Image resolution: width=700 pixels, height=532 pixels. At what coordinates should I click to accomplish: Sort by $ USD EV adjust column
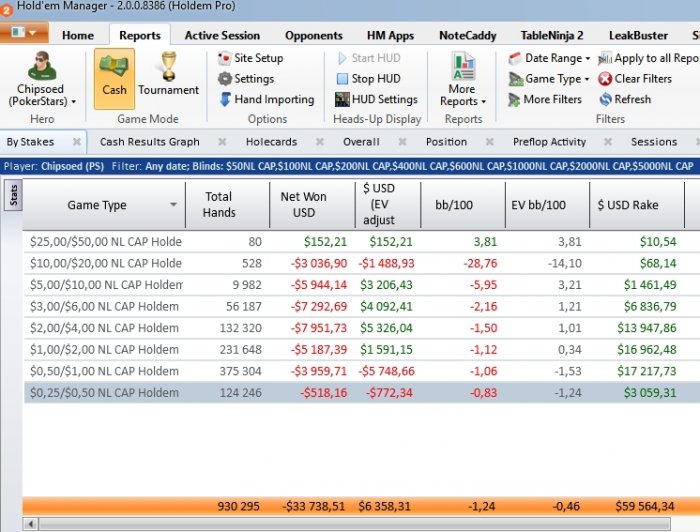coord(388,205)
